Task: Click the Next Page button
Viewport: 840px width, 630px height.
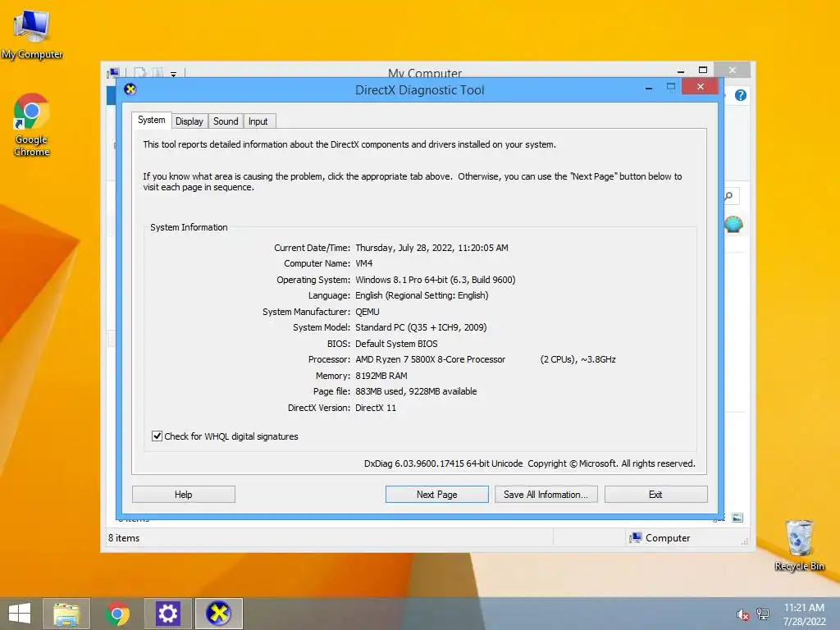Action: [x=436, y=495]
